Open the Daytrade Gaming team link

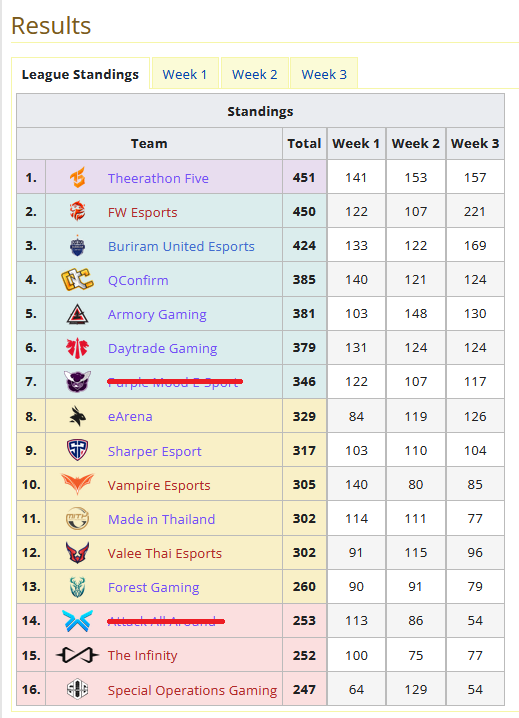(162, 348)
